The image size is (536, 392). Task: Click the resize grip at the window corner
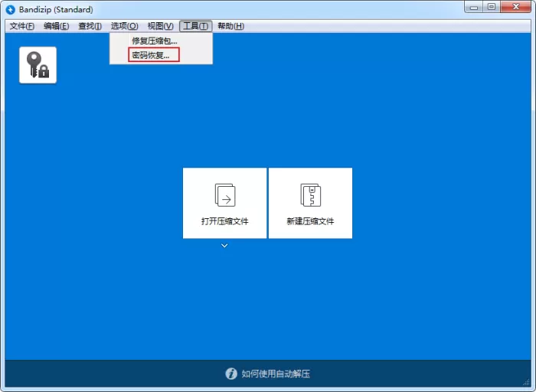pos(527,383)
